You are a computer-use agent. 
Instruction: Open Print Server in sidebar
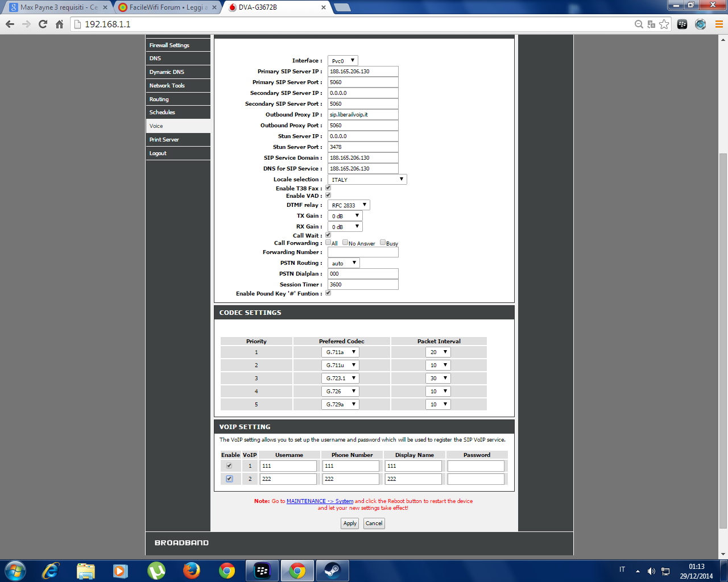click(178, 140)
